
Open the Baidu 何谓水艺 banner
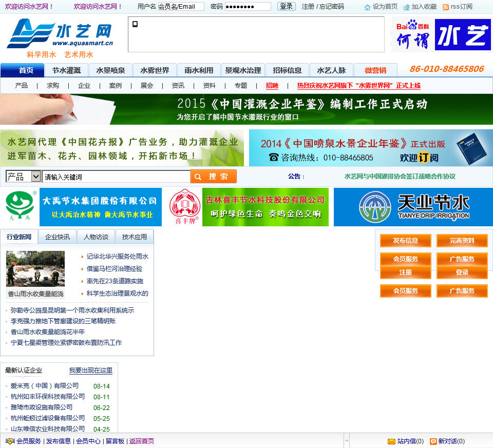(x=441, y=34)
